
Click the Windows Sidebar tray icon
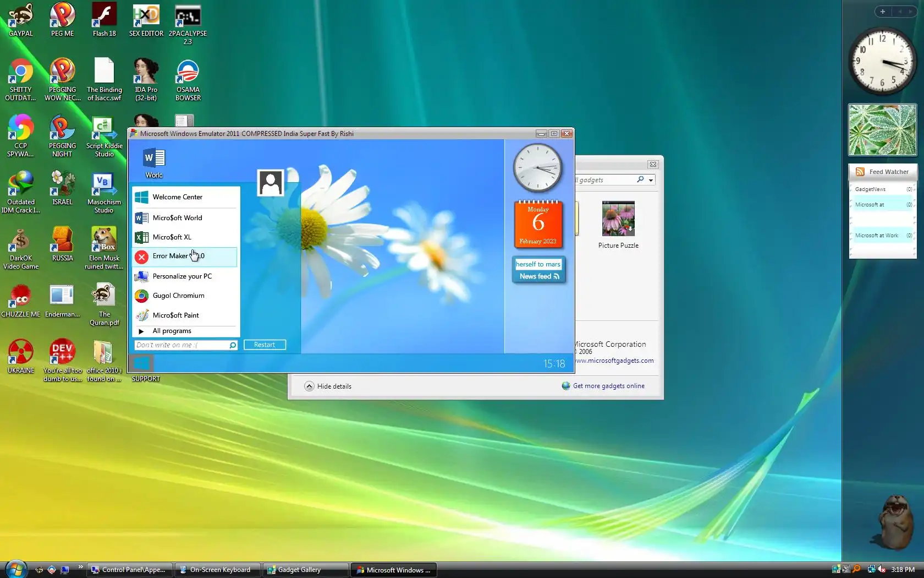pyautogui.click(x=836, y=569)
